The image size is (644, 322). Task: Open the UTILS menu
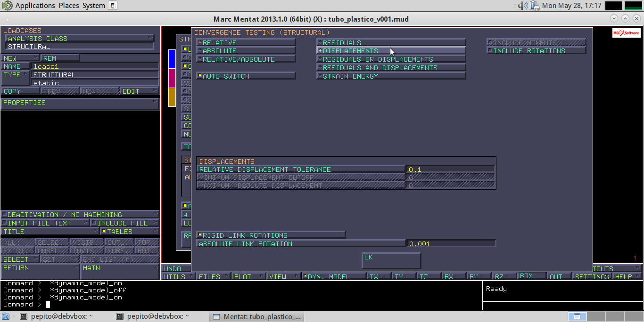point(178,277)
